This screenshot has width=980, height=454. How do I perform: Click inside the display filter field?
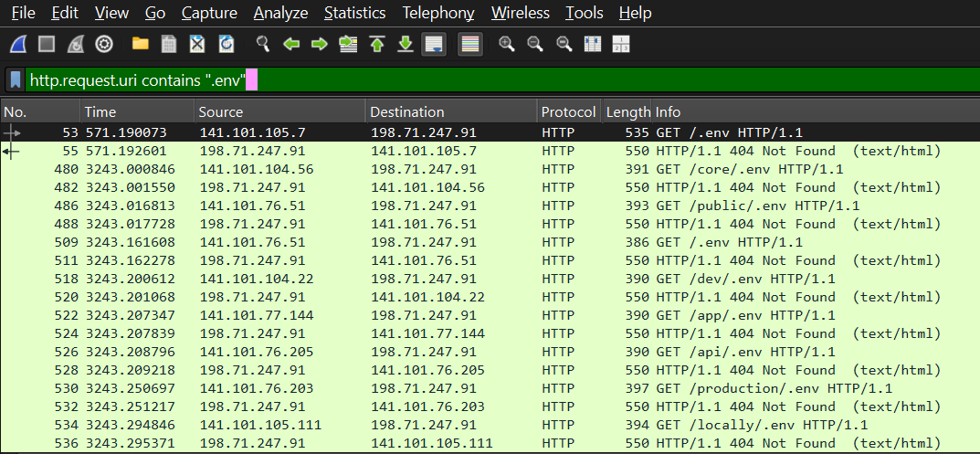[502, 80]
